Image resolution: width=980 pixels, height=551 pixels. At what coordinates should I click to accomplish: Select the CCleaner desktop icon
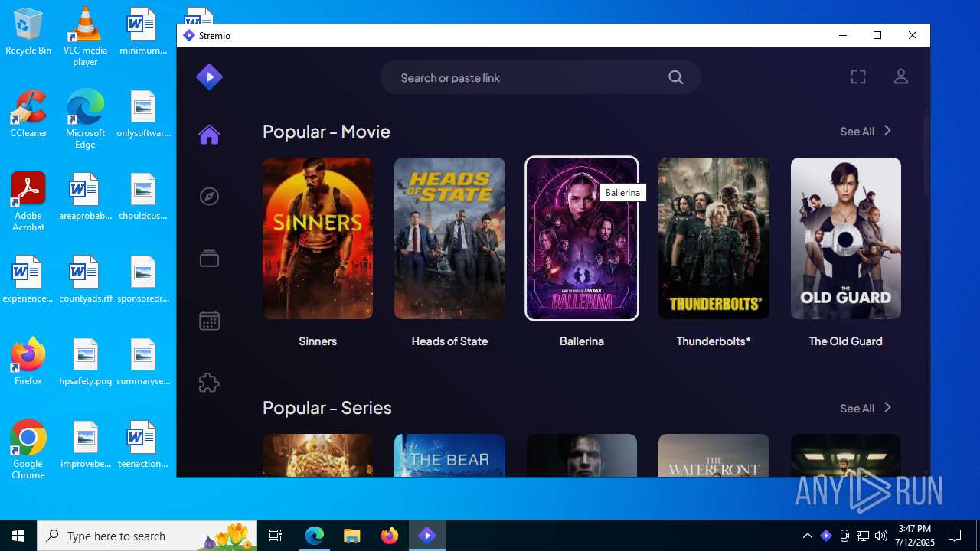[x=28, y=114]
